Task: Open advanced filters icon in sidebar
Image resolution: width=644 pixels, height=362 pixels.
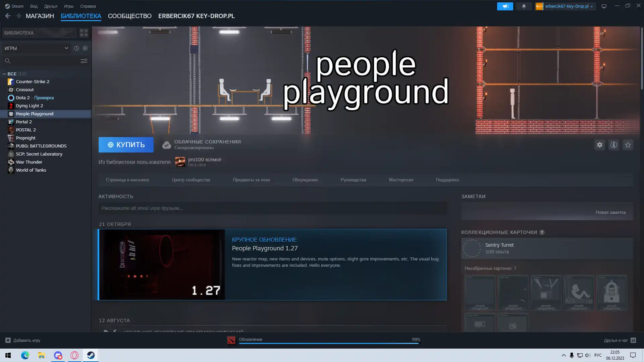Action: tap(84, 61)
